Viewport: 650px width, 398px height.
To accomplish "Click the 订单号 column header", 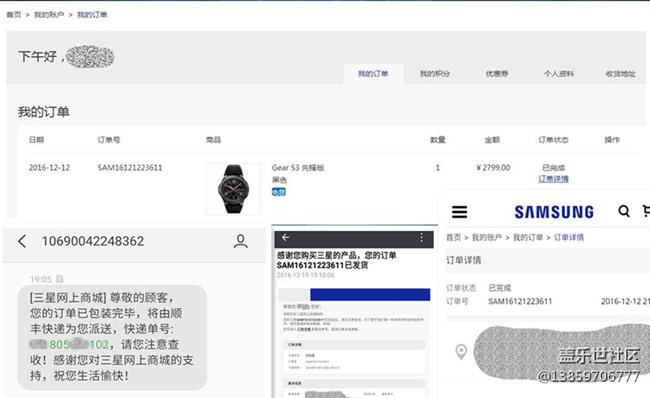I will point(109,140).
